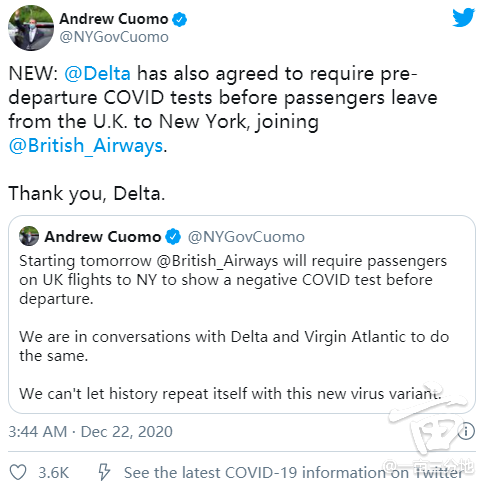The width and height of the screenshot is (487, 486).
Task: Open Andrew Cuomo's large profile picture
Action: (x=31, y=28)
